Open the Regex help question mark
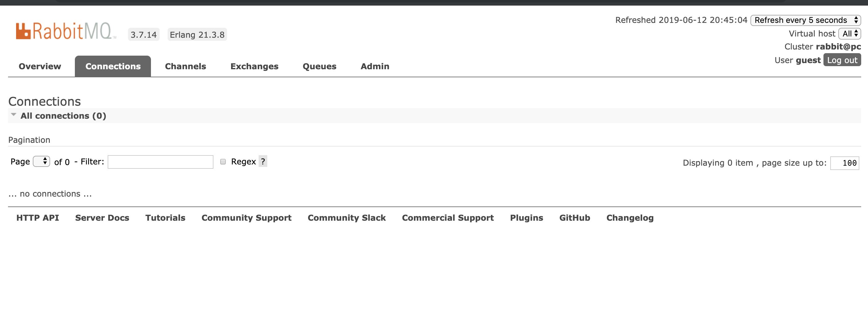Image resolution: width=868 pixels, height=327 pixels. pos(263,161)
